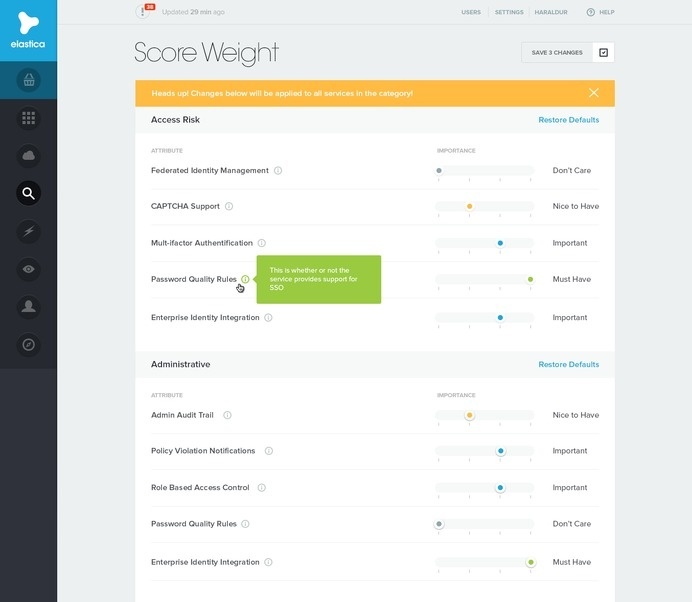
Task: Show info for Admin Audit Trail
Action: tap(227, 415)
